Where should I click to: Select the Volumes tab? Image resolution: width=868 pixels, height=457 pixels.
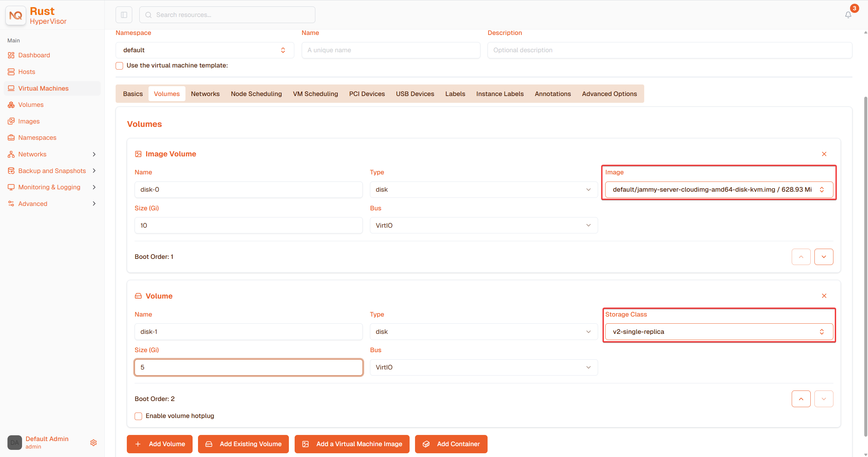click(x=167, y=94)
